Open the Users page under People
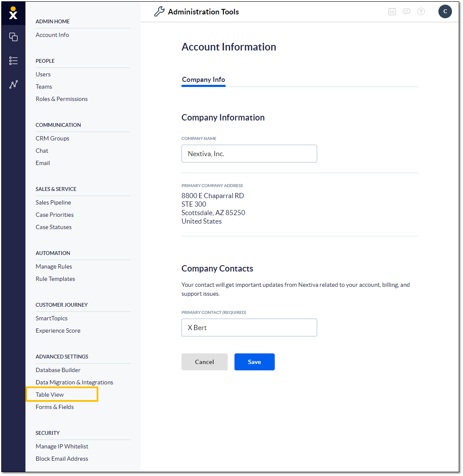Image resolution: width=463 pixels, height=476 pixels. [43, 74]
